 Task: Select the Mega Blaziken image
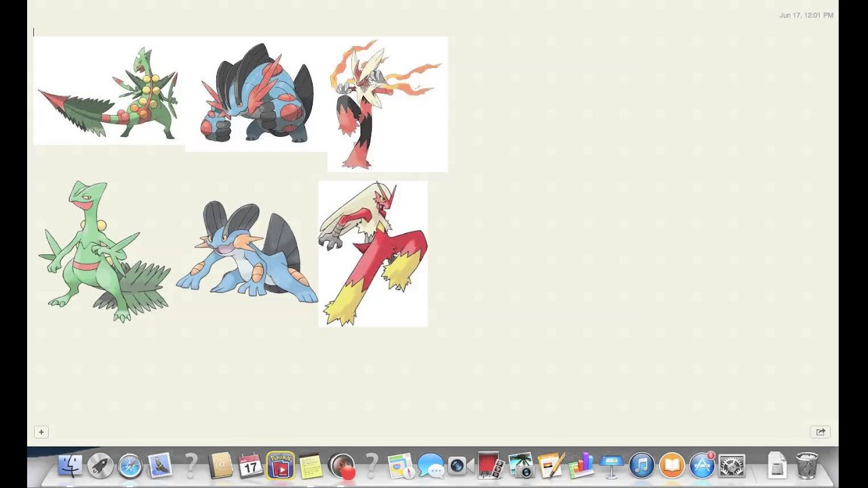387,104
